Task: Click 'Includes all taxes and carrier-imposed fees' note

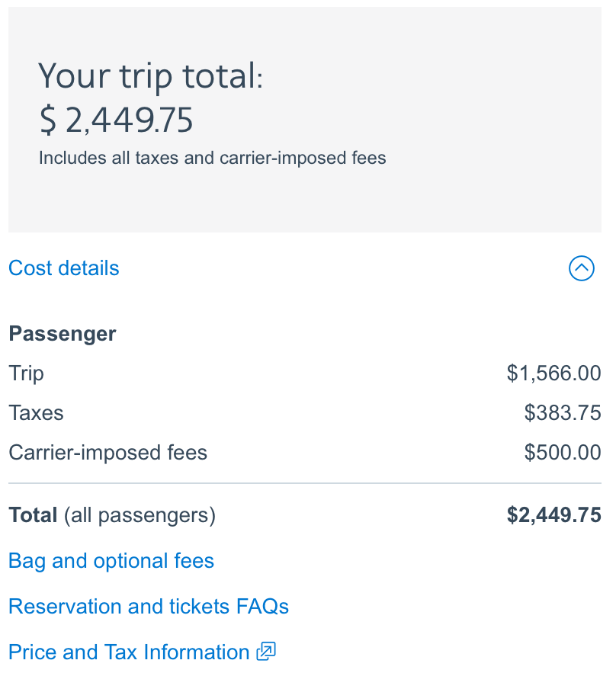Action: click(213, 159)
